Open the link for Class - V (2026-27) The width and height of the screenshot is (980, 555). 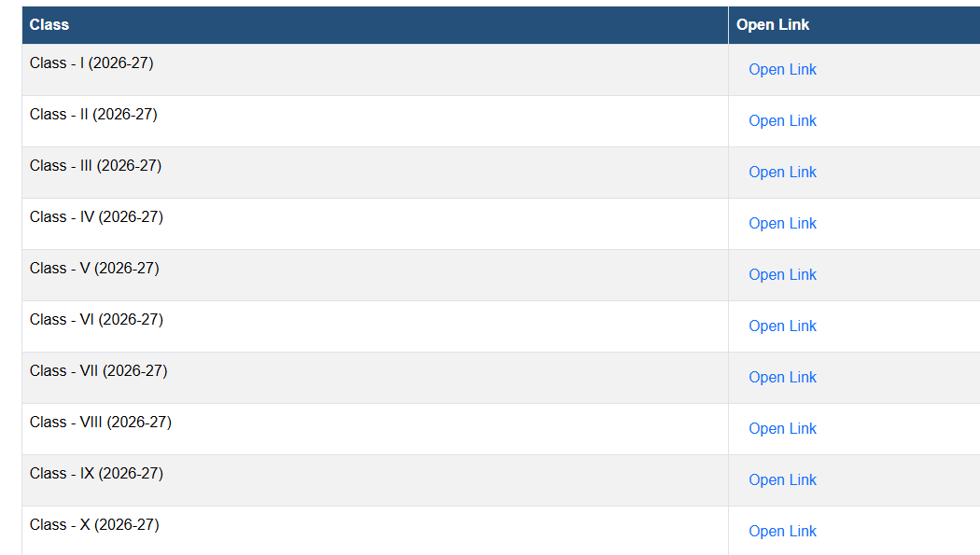coord(782,274)
